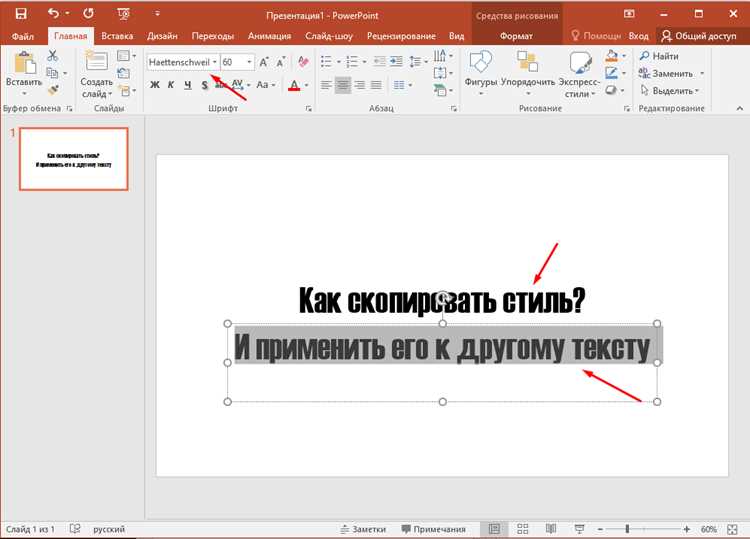The width and height of the screenshot is (750, 539).
Task: Open the Выделить dropdown
Action: (x=670, y=90)
